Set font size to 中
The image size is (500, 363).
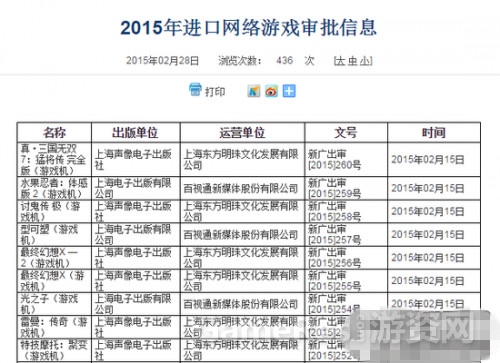tap(353, 61)
